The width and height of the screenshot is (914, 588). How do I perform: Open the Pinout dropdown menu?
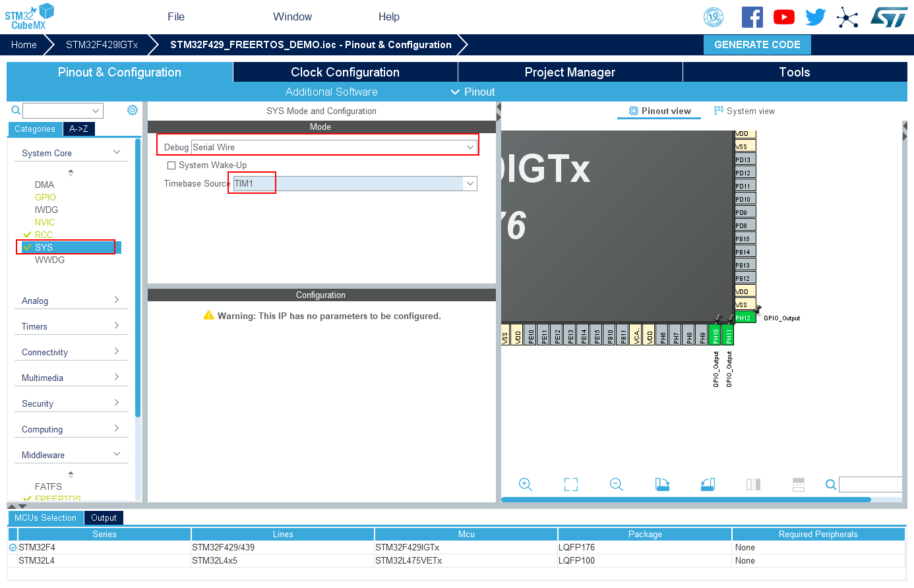pos(473,92)
